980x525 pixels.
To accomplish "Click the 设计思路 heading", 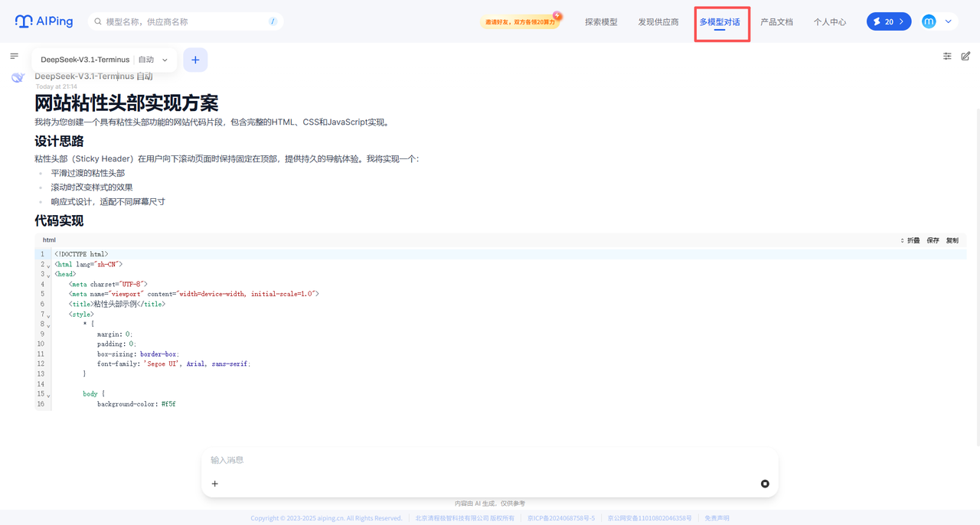I will (x=59, y=142).
